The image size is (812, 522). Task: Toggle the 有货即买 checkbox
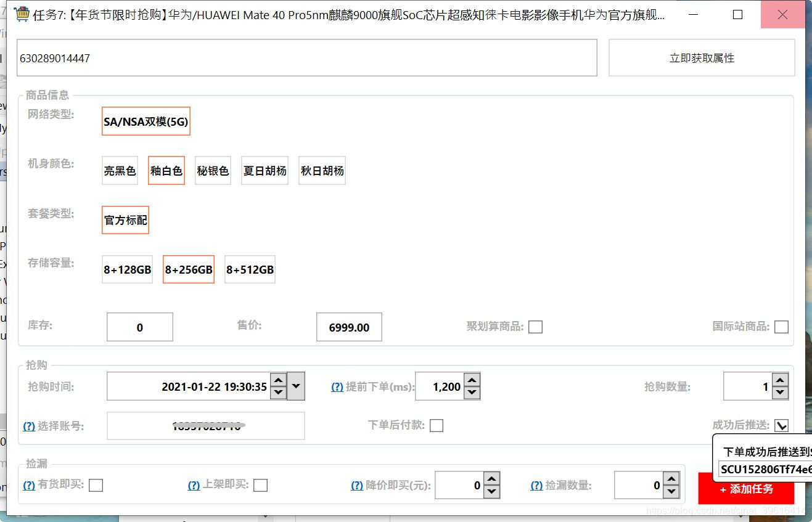[x=96, y=486]
